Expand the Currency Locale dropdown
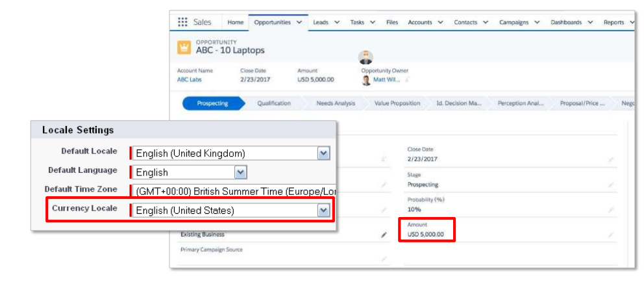Screen dimensions: 644x284 (x=323, y=210)
